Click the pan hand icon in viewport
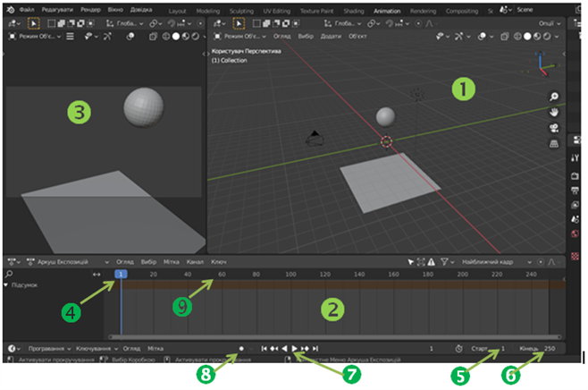Image resolution: width=588 pixels, height=390 pixels. [x=554, y=112]
